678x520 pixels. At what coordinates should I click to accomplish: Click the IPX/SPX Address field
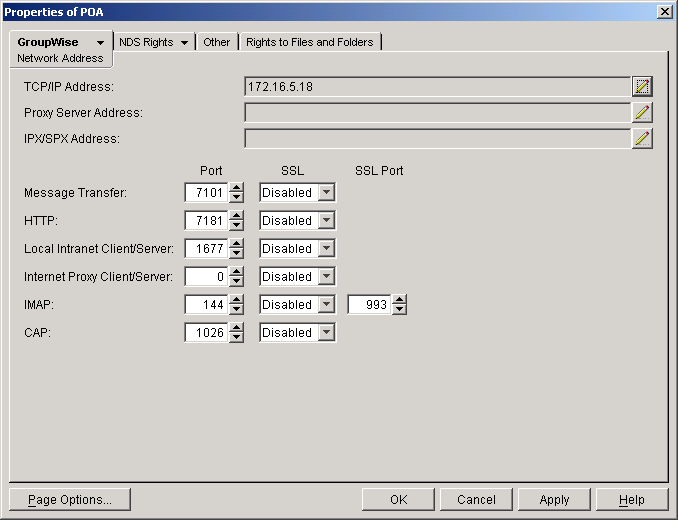point(437,138)
